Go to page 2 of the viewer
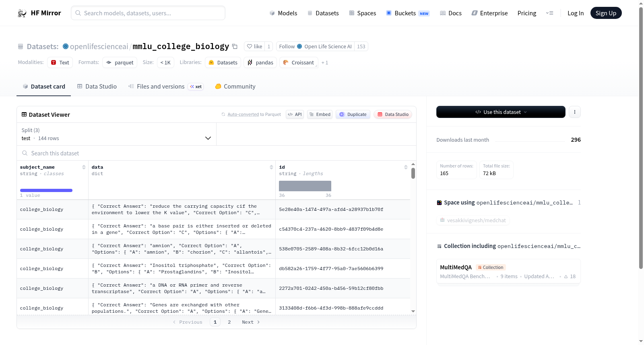Viewport: 644px width, 345px height. click(x=229, y=322)
